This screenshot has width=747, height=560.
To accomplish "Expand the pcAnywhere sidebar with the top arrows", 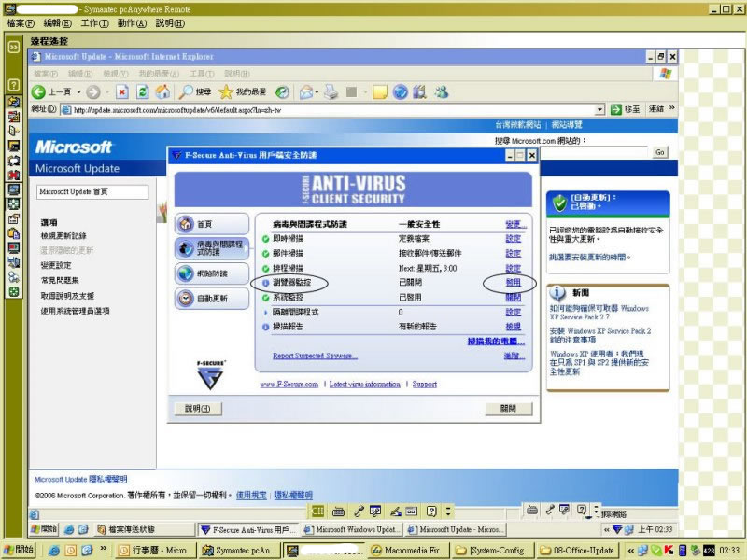I will pyautogui.click(x=14, y=47).
